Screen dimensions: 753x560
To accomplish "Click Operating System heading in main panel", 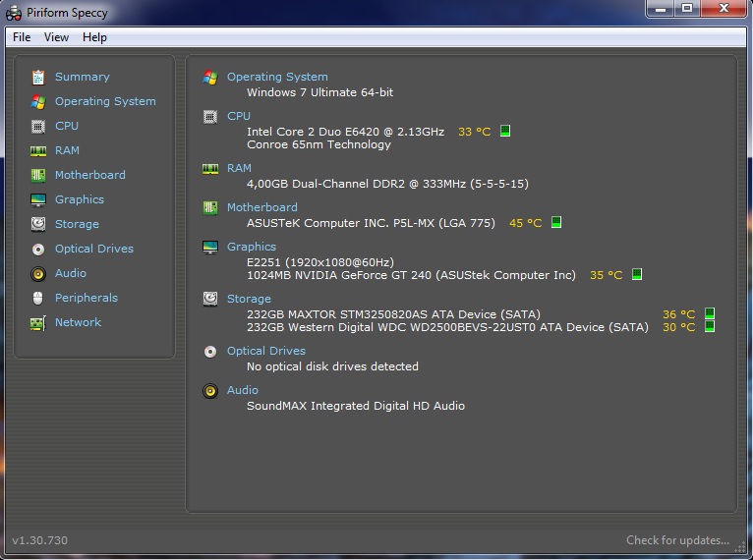I will pyautogui.click(x=277, y=77).
